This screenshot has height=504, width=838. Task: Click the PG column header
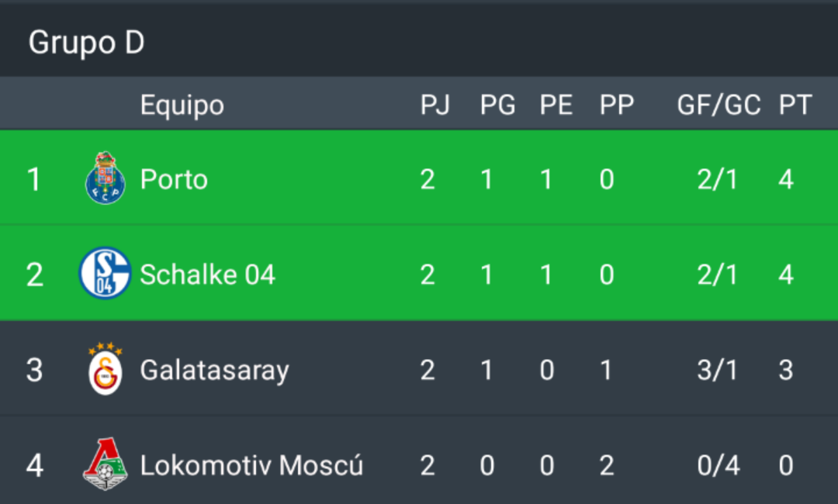[x=497, y=105]
